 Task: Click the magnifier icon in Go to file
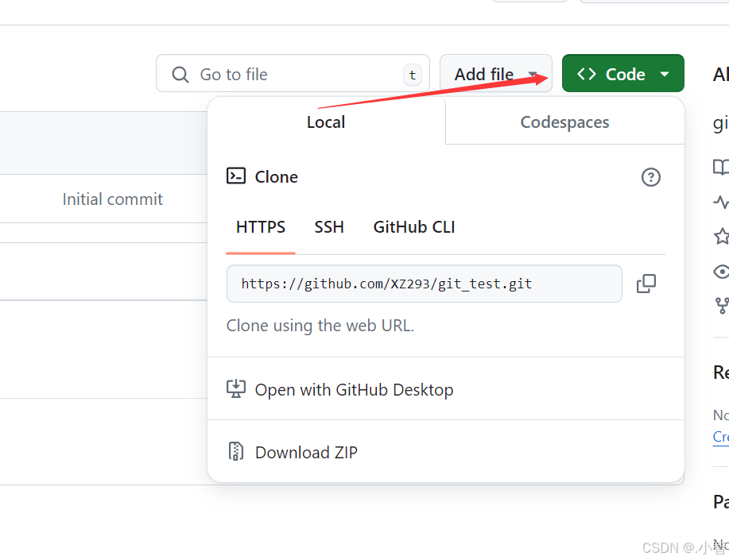[180, 75]
